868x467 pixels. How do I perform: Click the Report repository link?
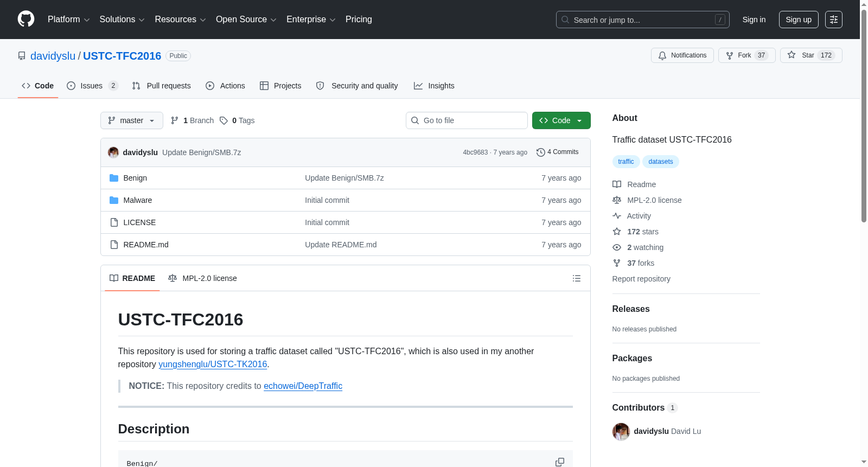[x=641, y=279]
